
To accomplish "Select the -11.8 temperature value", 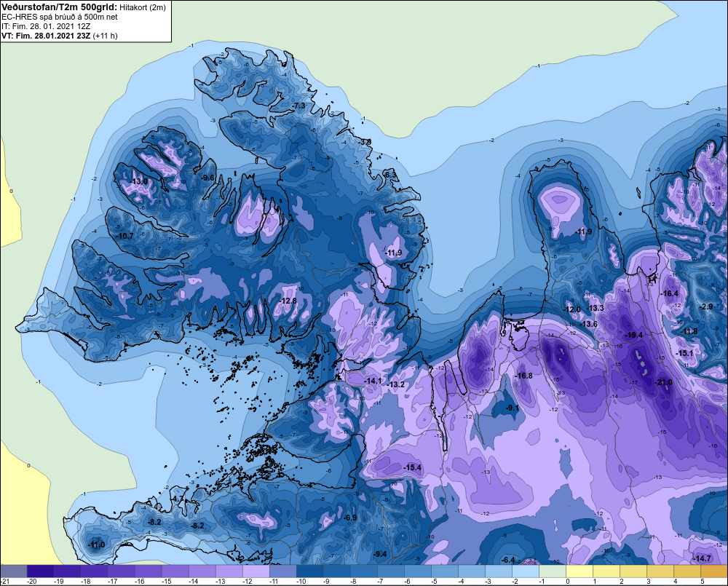I will (689, 331).
